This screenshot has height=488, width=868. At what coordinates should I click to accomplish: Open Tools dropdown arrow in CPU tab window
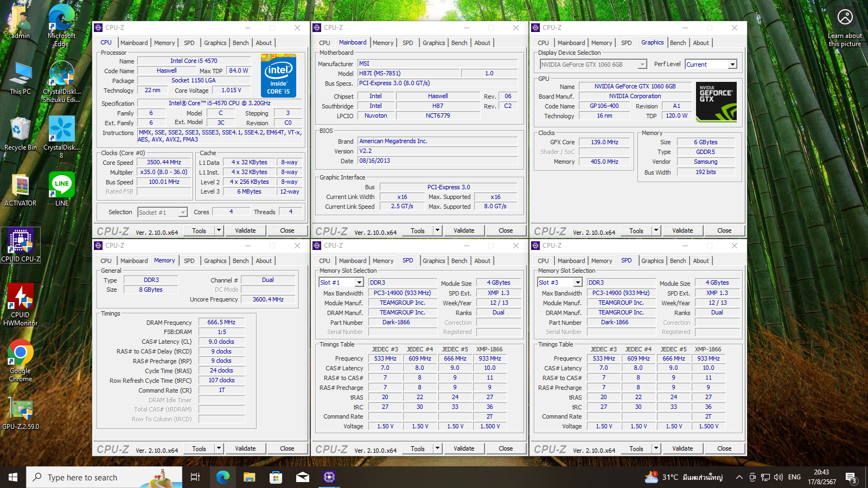point(219,230)
